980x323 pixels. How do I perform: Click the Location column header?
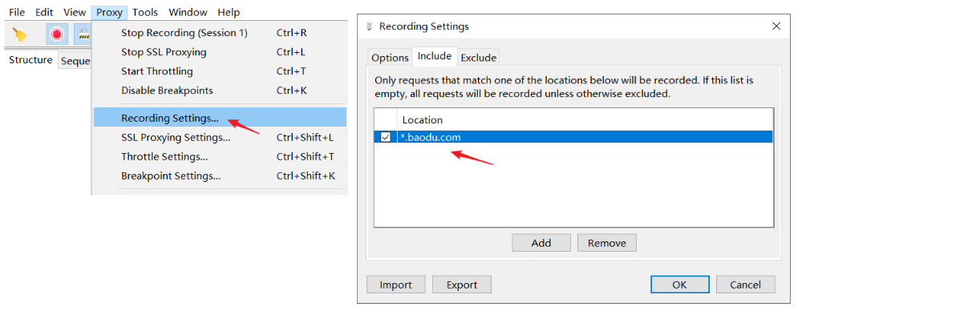(x=422, y=119)
